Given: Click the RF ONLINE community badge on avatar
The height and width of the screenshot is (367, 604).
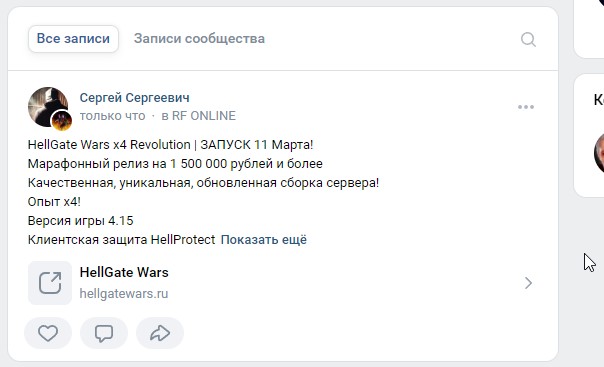Looking at the screenshot, I should pos(62,121).
